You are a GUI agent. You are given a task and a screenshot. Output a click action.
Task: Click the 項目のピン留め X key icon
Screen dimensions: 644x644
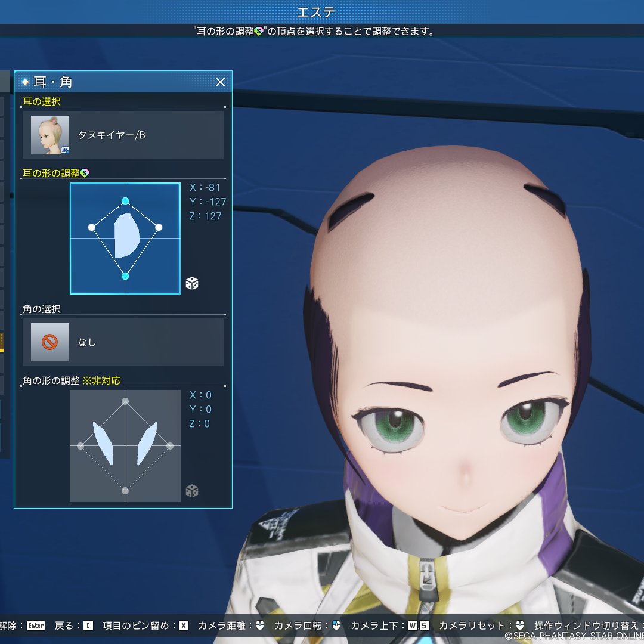point(184,626)
